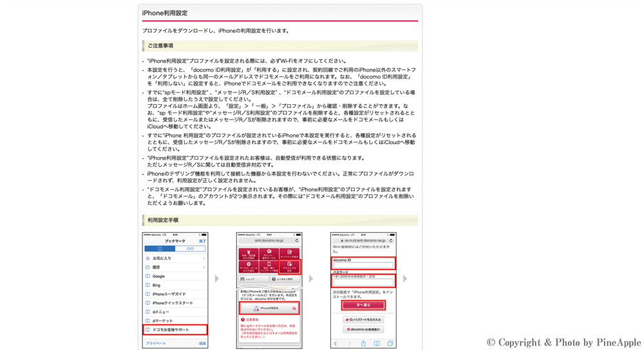Tap 完了 in bookmarks header
The height and width of the screenshot is (350, 644).
[x=202, y=241]
